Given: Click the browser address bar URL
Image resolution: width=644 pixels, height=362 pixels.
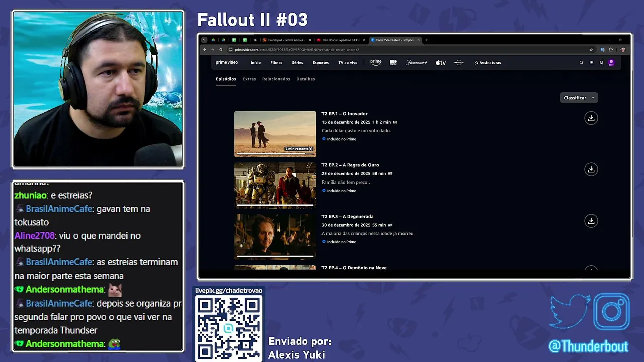Looking at the screenshot, I should coord(297,50).
